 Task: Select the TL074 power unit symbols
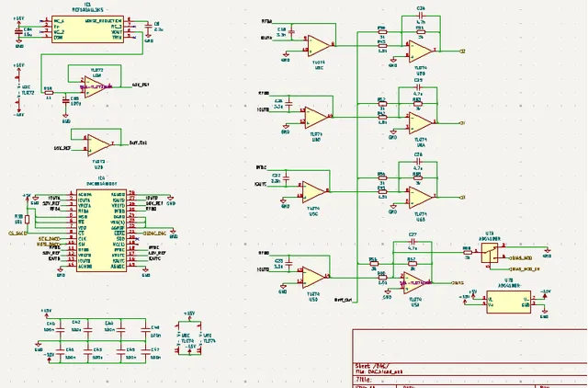coord(190,338)
